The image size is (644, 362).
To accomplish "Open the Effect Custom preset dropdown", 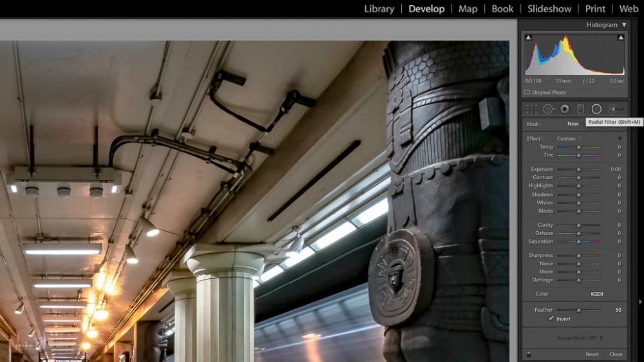I will (569, 138).
